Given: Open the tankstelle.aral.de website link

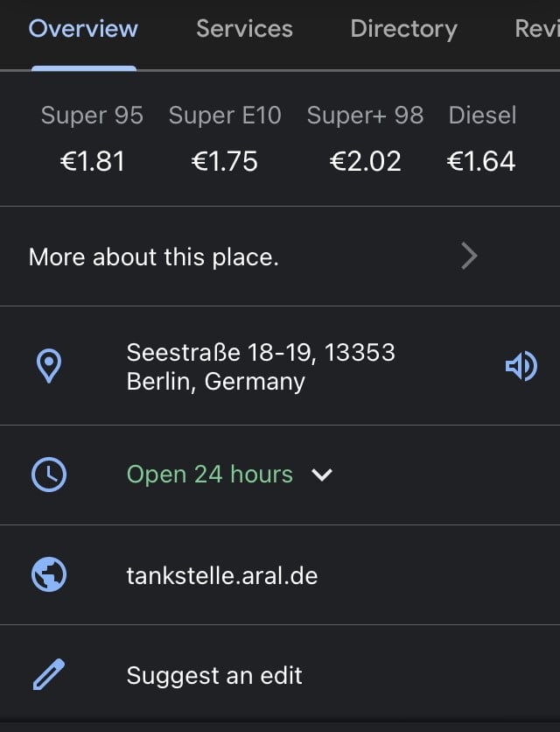Looking at the screenshot, I should point(222,575).
